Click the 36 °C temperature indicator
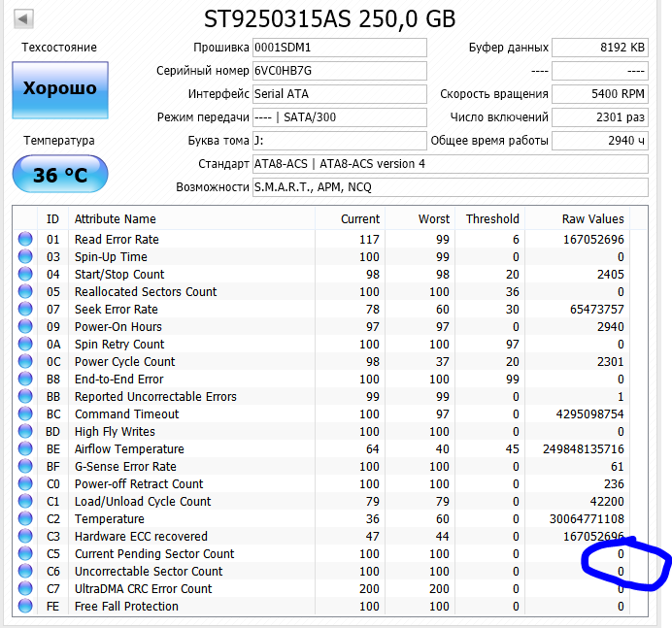The width and height of the screenshot is (672, 628). [x=60, y=174]
